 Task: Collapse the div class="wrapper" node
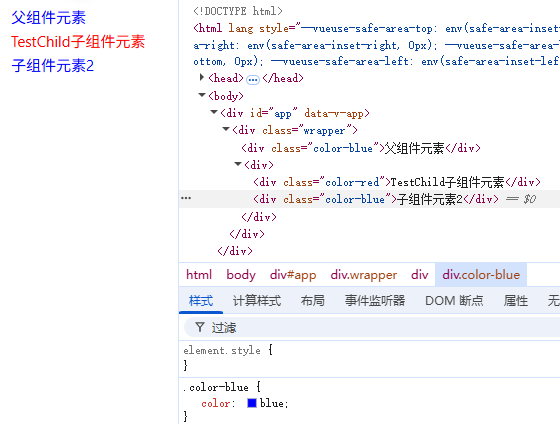point(226,129)
